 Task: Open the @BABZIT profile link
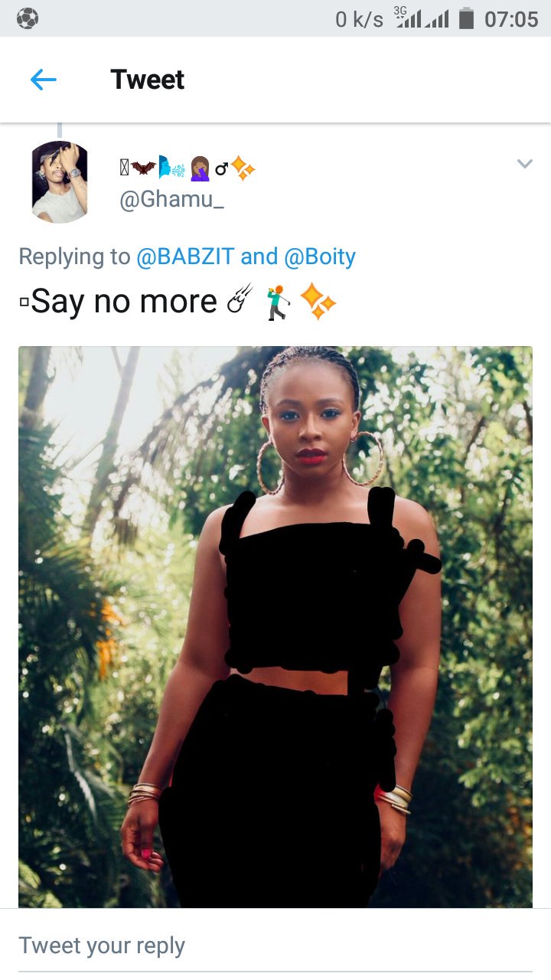point(184,257)
